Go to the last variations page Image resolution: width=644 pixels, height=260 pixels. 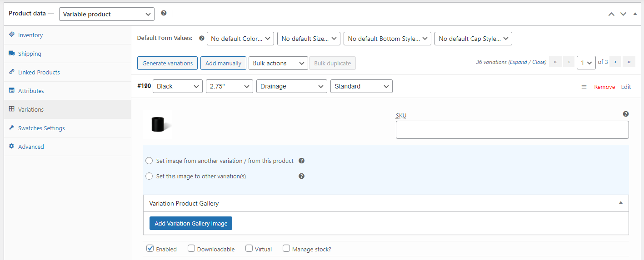tap(629, 62)
